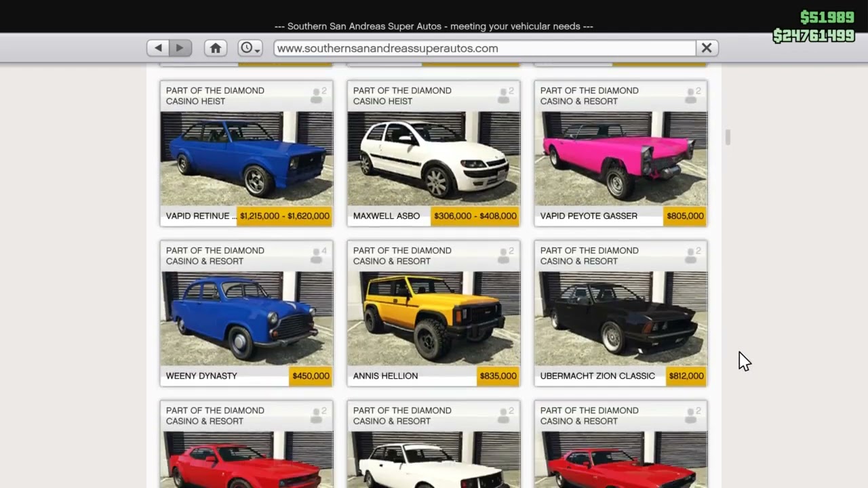The height and width of the screenshot is (488, 868).
Task: Open the browser home page icon
Action: tap(216, 48)
